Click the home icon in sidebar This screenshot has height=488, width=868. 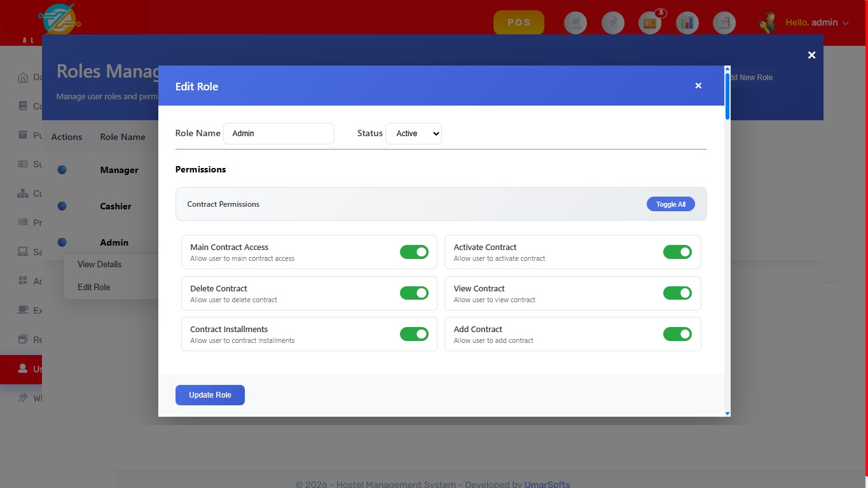[x=23, y=78]
